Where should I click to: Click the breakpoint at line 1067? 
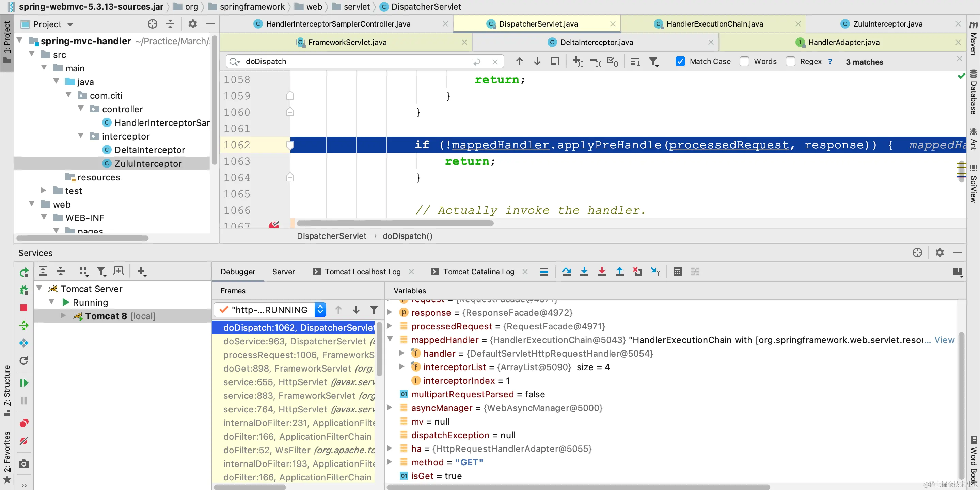pos(274,225)
